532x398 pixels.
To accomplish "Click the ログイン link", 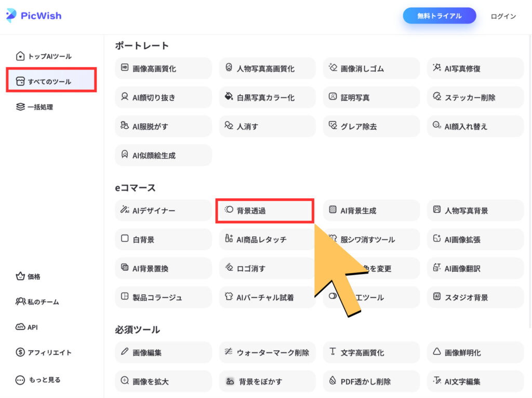I will click(503, 17).
